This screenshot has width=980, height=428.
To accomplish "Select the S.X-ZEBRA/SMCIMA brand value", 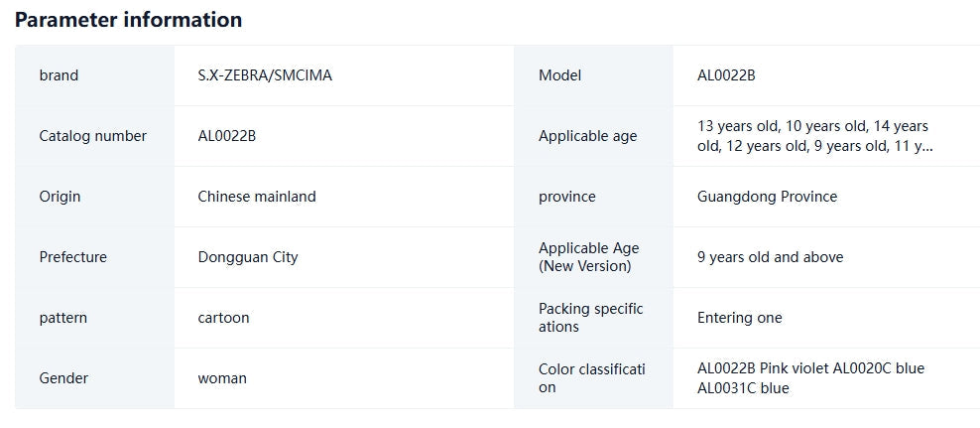I will tap(265, 75).
